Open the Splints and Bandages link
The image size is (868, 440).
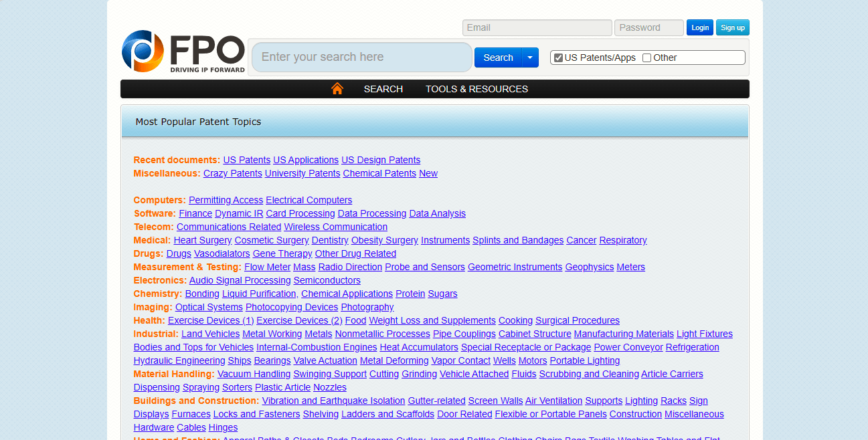tap(518, 240)
